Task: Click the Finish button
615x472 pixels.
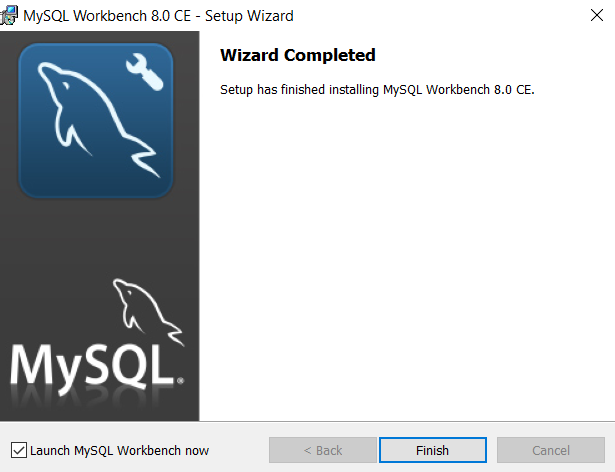Action: pos(433,450)
